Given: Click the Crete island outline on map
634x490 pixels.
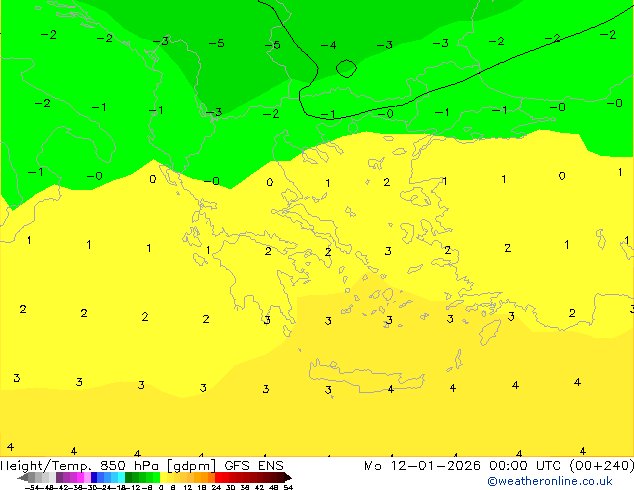Looking at the screenshot, I should (x=367, y=376).
